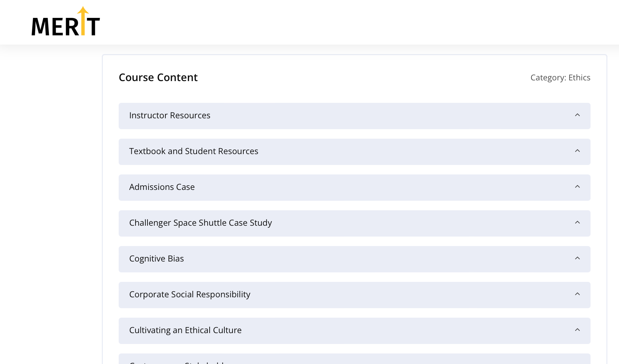Screen dimensions: 619x364
Task: Open Challenger Space Shuttle Case Study title
Action: [200, 223]
